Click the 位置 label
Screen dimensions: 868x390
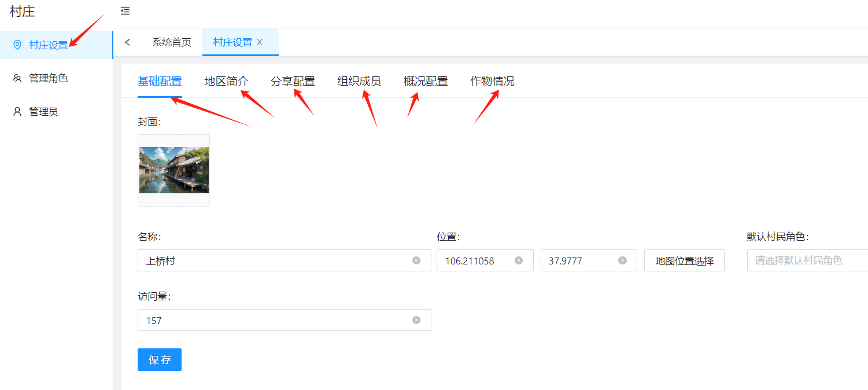[x=448, y=237]
